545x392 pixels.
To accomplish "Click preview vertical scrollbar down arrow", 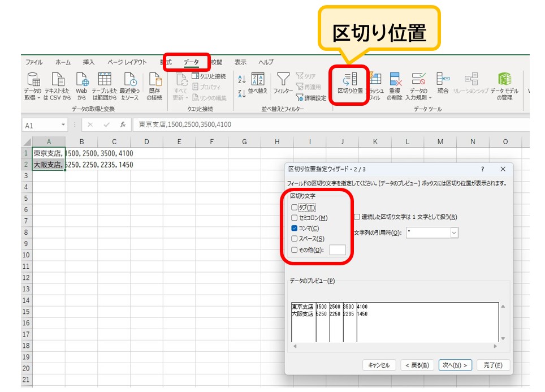I will click(x=503, y=338).
